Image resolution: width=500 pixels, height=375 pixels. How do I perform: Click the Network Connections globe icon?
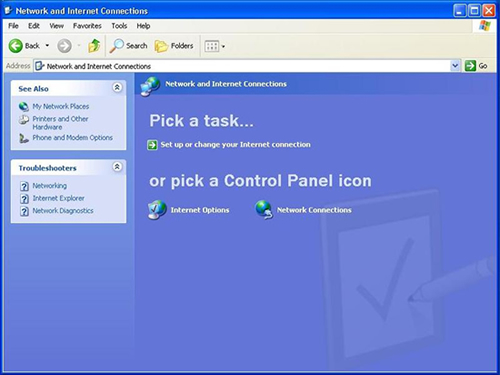click(x=264, y=210)
